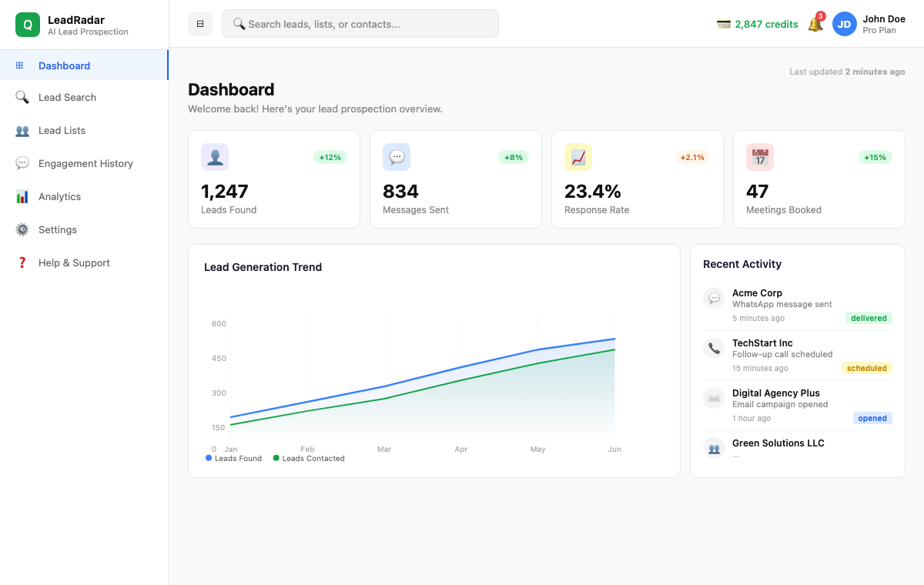
Task: Open the TechStart Inc activity entry
Action: 798,356
